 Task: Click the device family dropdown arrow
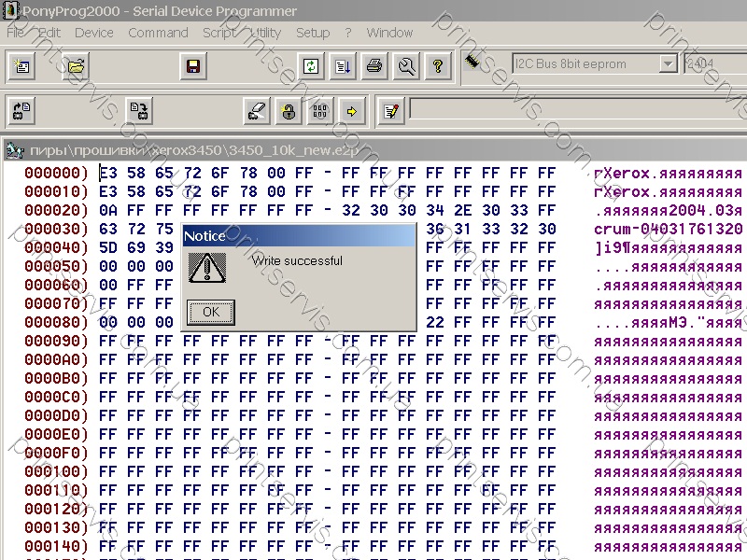(x=669, y=63)
